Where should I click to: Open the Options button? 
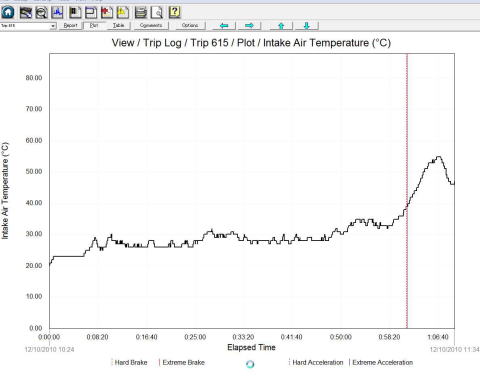190,26
